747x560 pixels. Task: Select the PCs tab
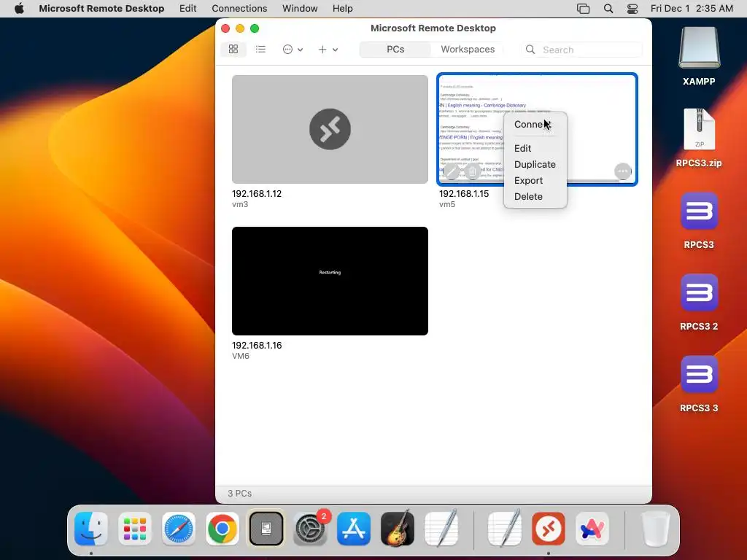pos(395,49)
